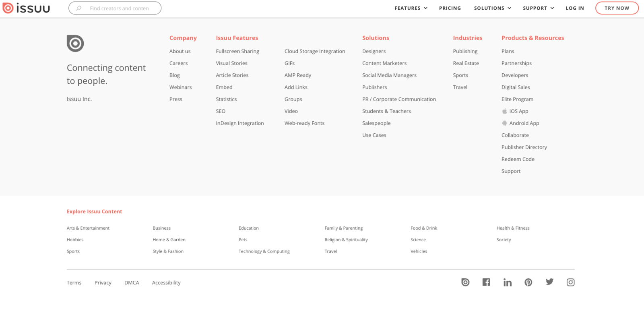Image resolution: width=644 pixels, height=311 pixels.
Task: Click the grey Issuu logo in footer
Action: click(75, 43)
